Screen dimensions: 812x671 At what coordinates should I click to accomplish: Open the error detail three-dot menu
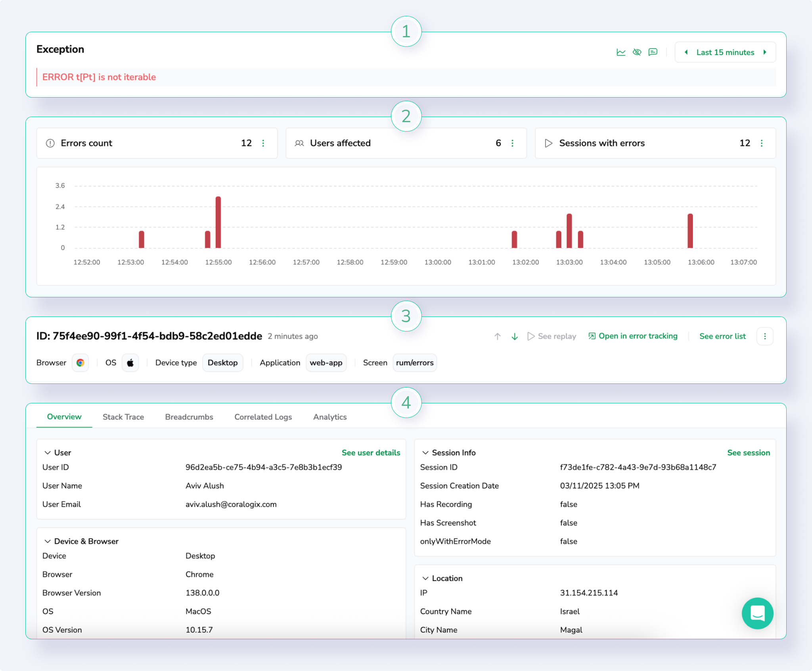tap(765, 336)
